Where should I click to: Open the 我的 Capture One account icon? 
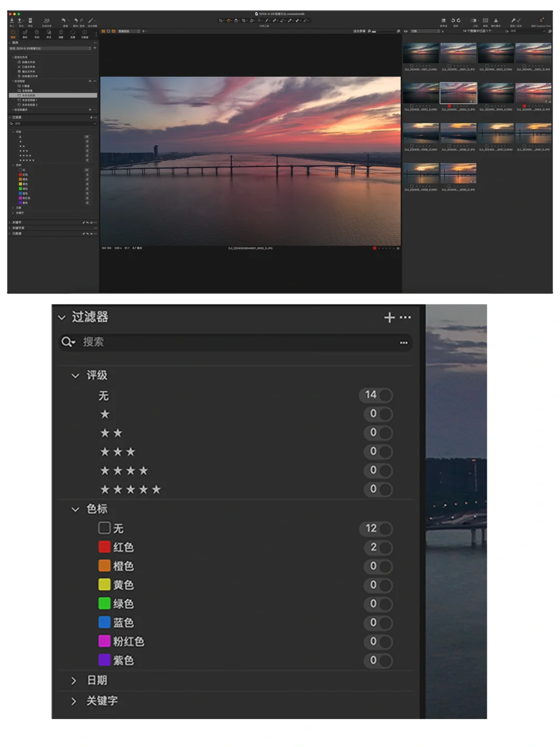(541, 20)
